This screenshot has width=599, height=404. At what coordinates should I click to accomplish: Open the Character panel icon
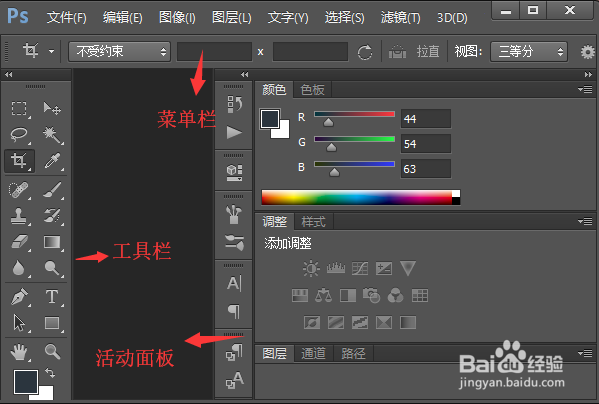[234, 283]
